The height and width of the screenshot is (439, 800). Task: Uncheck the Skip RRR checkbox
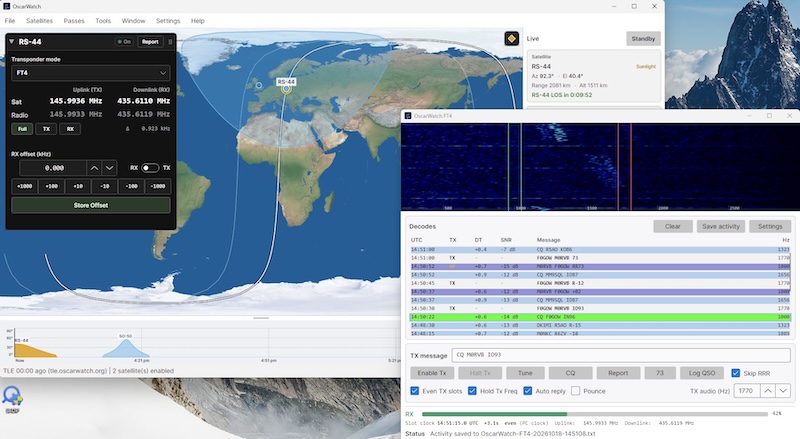pyautogui.click(x=736, y=373)
